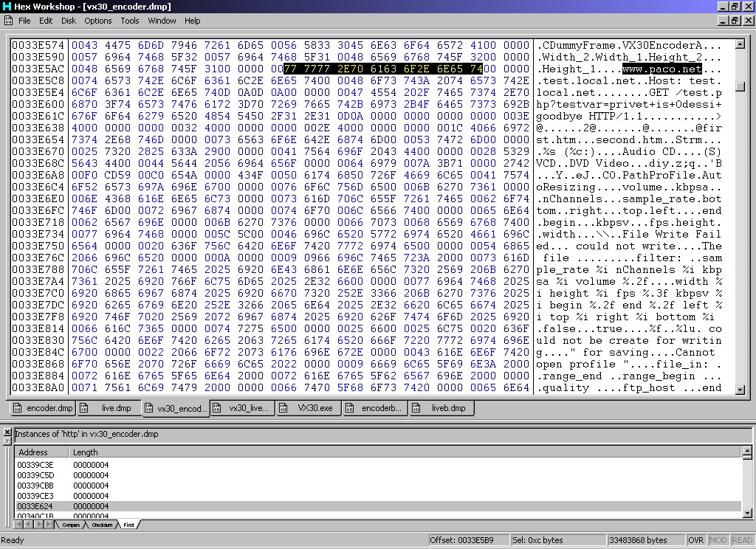Click the highlighted www.paco.net text
The width and height of the screenshot is (756, 549).
tap(662, 69)
